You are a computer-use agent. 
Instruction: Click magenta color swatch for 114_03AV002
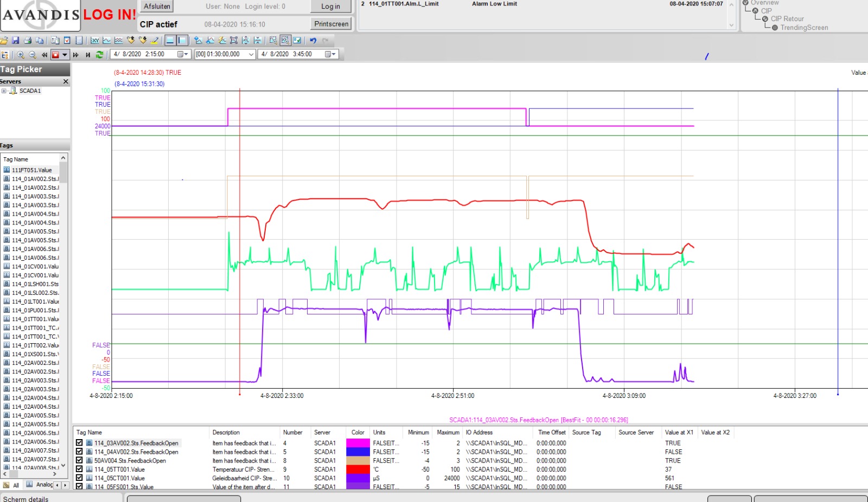(x=358, y=443)
